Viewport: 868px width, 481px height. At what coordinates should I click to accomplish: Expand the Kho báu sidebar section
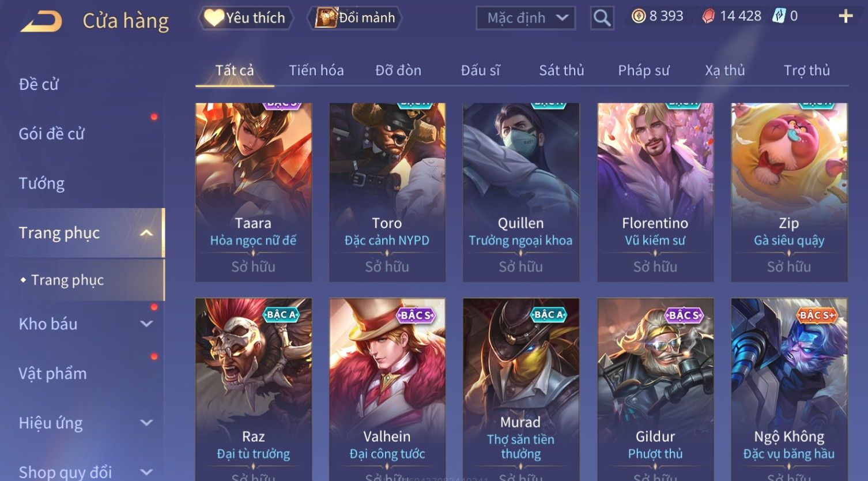146,324
